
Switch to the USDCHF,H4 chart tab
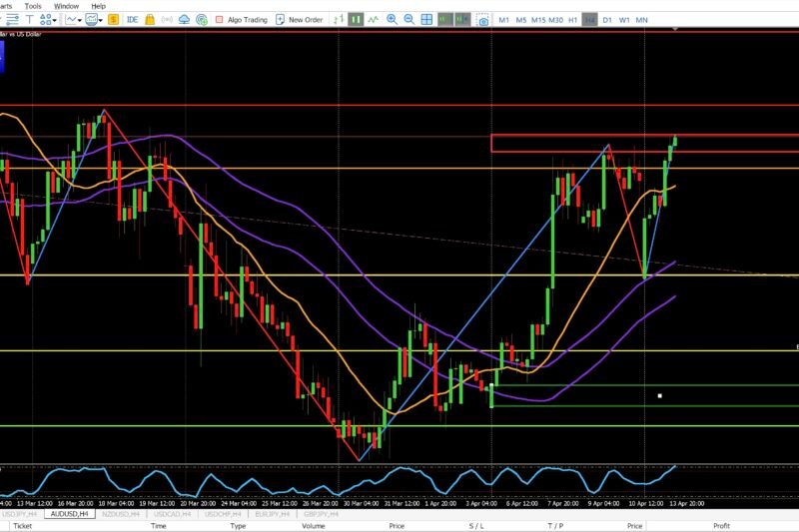coord(223,514)
